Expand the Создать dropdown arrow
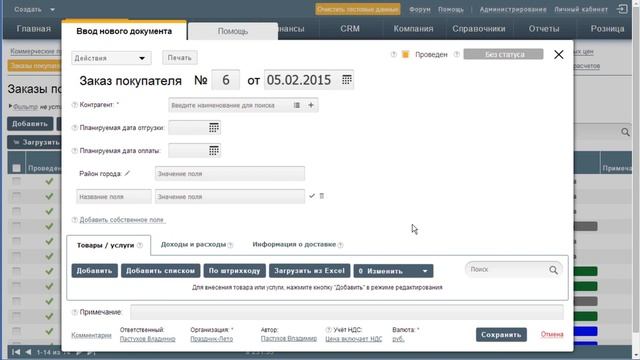Image resolution: width=640 pixels, height=360 pixels. point(52,9)
